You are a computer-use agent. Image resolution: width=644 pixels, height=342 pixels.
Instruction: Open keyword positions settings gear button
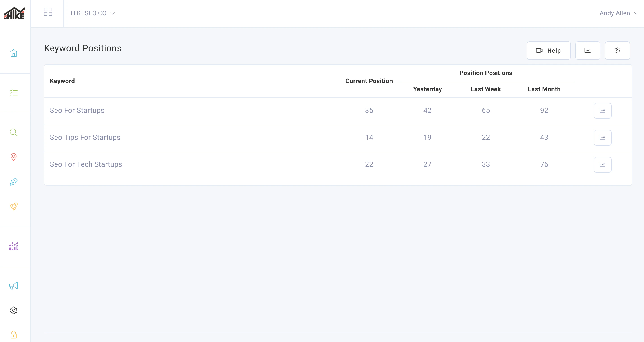pos(617,51)
